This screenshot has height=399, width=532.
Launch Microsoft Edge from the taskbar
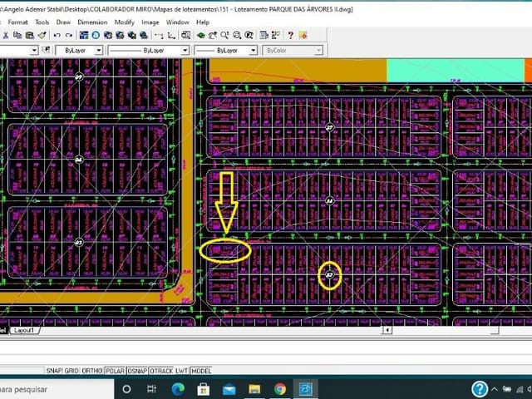point(178,389)
